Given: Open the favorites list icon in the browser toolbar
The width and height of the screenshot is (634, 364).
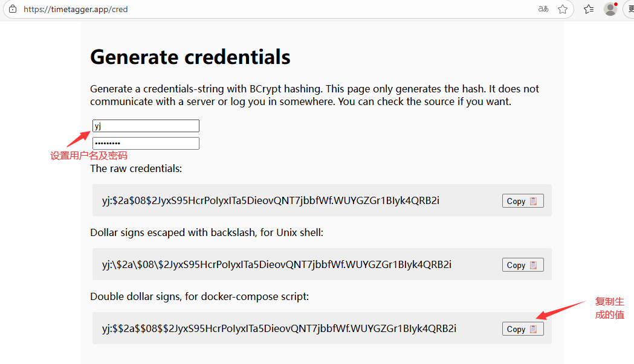Looking at the screenshot, I should click(589, 9).
